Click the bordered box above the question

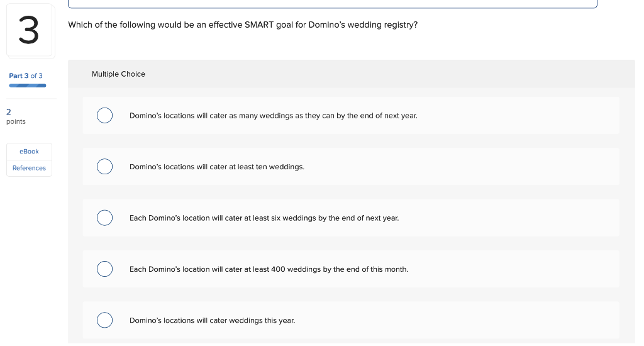(333, 4)
